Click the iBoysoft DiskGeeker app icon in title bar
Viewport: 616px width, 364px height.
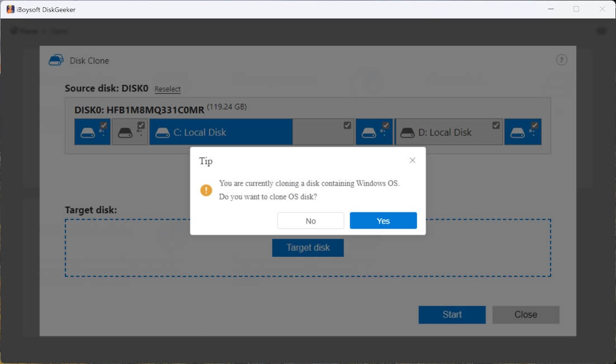pos(11,9)
